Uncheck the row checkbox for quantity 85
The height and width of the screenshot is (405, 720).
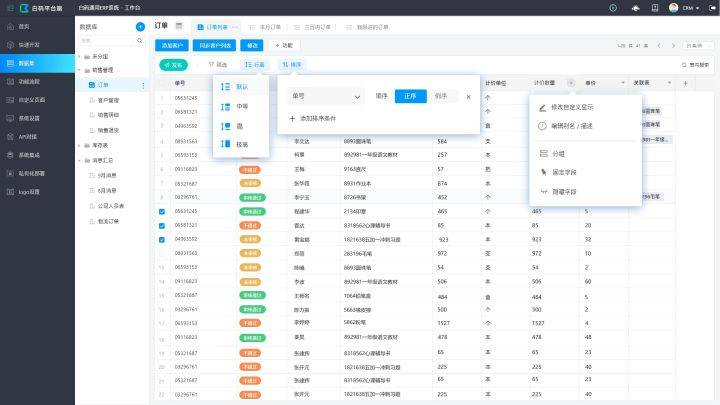point(162,226)
